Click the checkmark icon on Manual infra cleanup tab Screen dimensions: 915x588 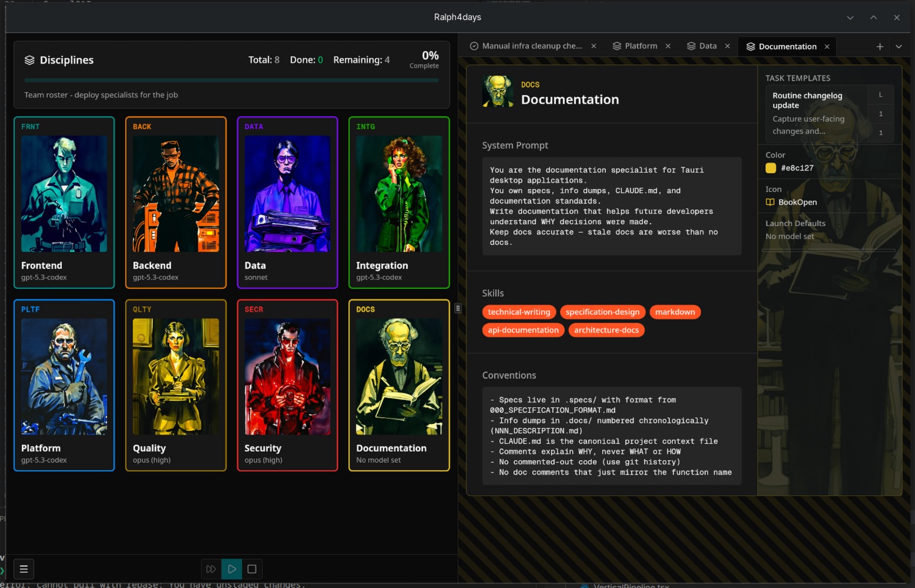pos(473,46)
